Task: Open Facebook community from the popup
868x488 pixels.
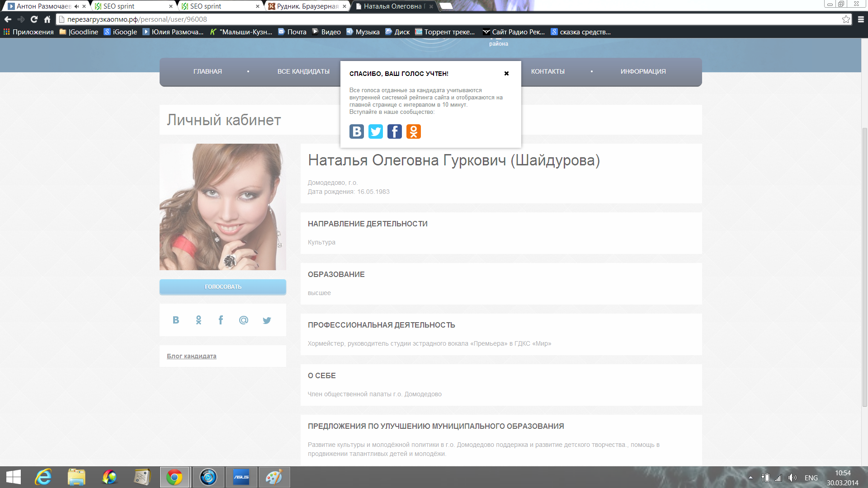Action: [x=394, y=131]
